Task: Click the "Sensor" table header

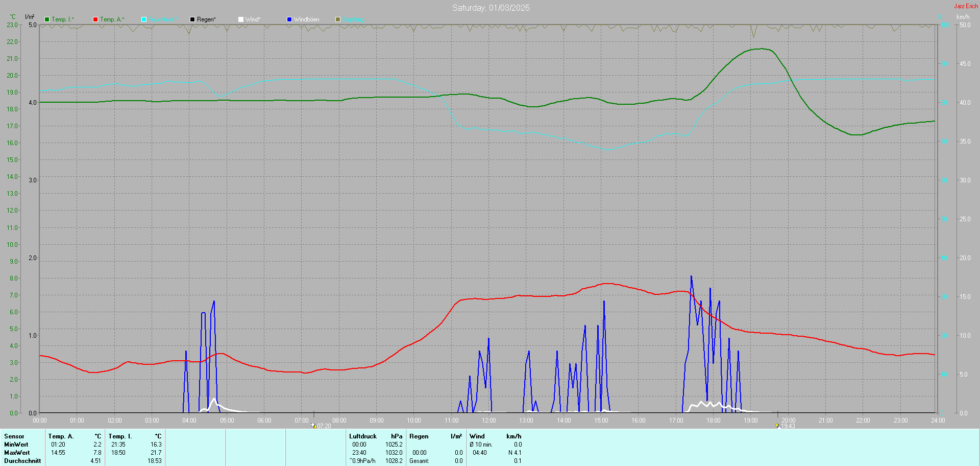Action: pos(14,436)
